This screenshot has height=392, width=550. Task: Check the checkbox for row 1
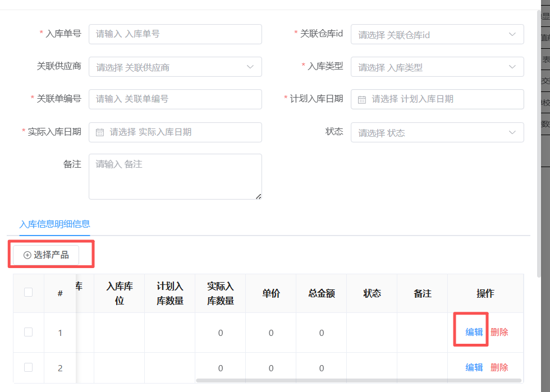coord(29,332)
